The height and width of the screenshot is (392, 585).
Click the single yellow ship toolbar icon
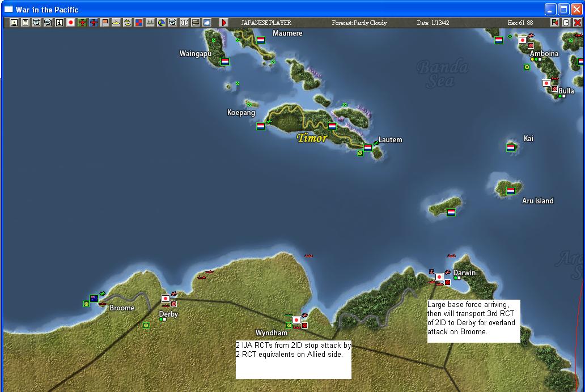coord(116,23)
